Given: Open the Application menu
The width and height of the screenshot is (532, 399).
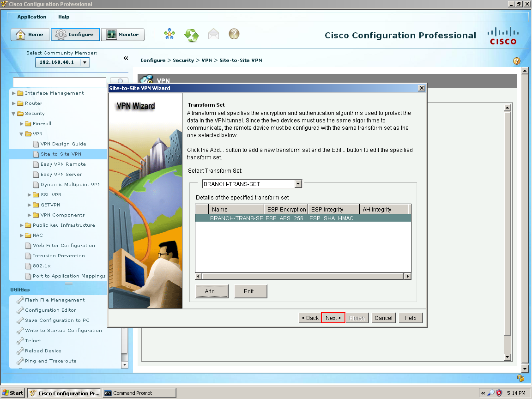Looking at the screenshot, I should point(32,17).
